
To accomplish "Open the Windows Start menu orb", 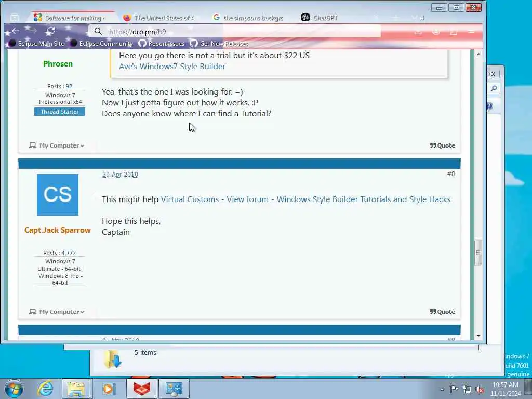I will 14,389.
